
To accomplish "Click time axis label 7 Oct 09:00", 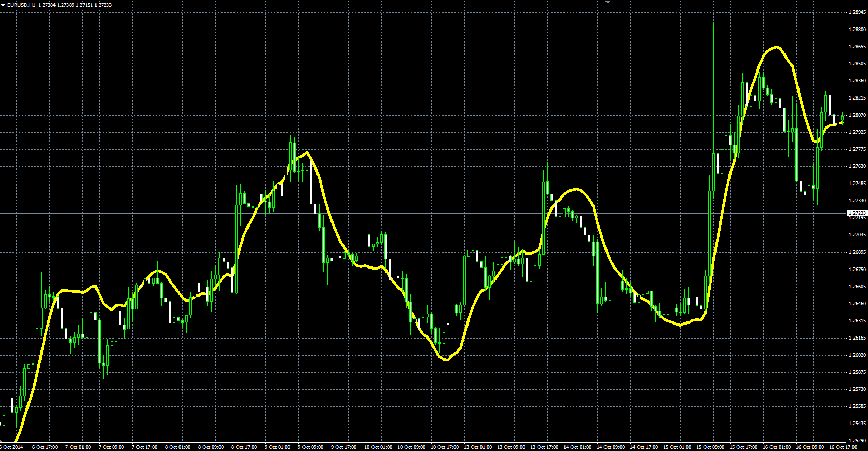I will tap(112, 447).
